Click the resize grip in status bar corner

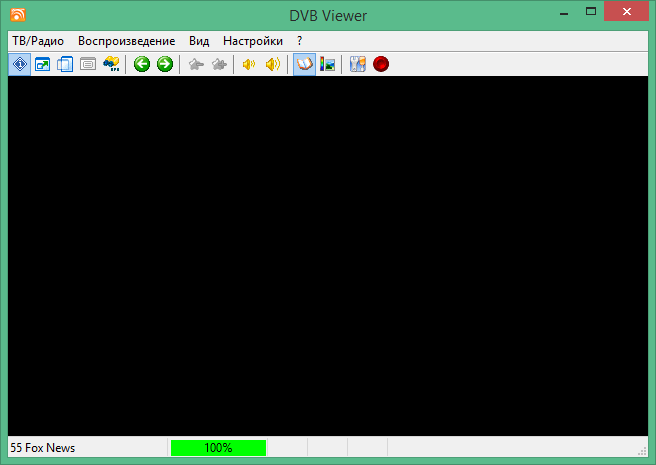point(642,451)
